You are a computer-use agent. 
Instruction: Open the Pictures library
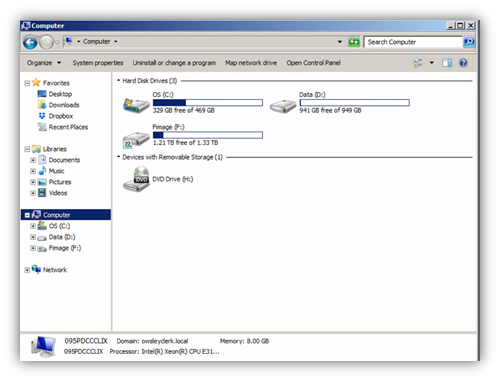(60, 182)
